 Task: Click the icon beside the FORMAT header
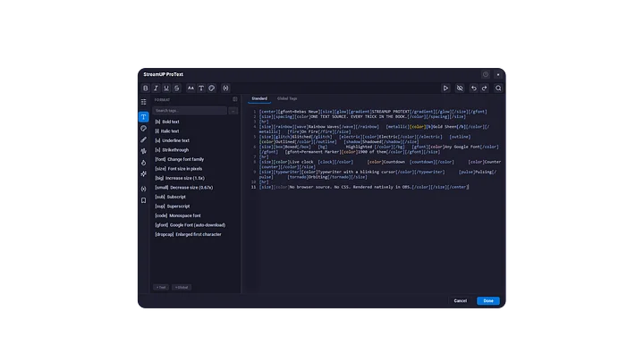[235, 99]
